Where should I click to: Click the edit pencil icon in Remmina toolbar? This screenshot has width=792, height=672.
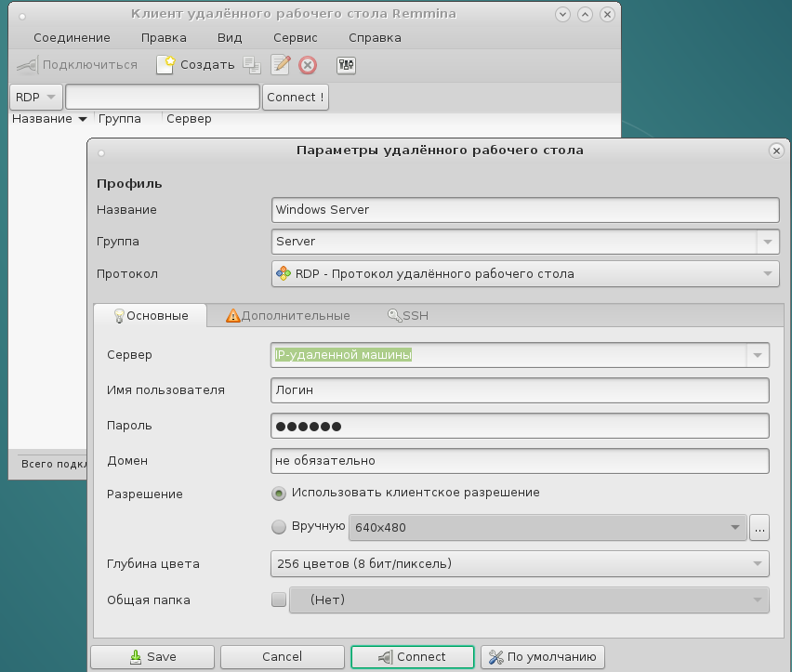[281, 65]
